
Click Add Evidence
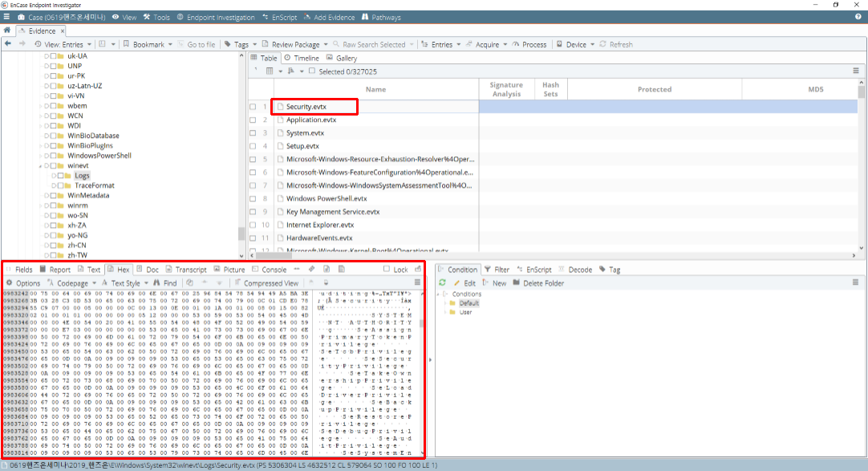pyautogui.click(x=330, y=17)
